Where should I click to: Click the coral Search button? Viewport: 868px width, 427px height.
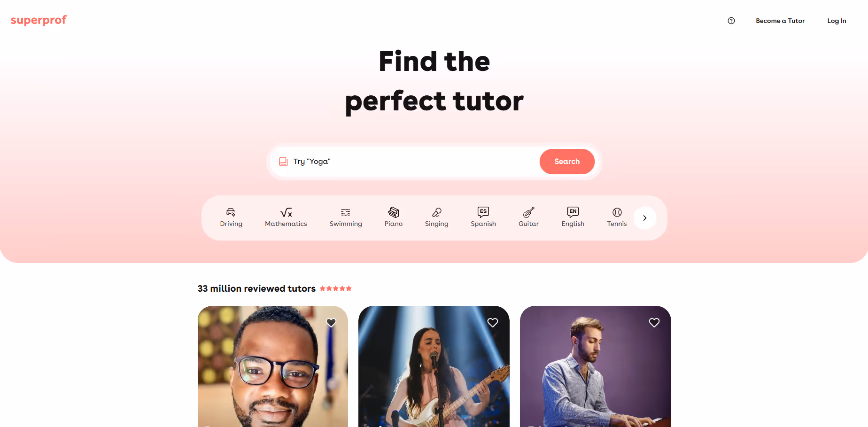click(567, 162)
